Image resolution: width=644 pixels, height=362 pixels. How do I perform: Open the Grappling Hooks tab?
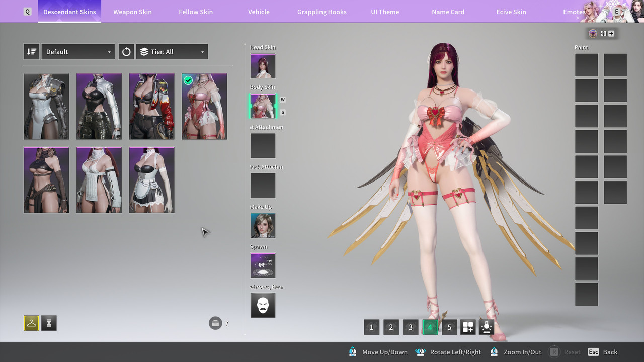tap(322, 12)
